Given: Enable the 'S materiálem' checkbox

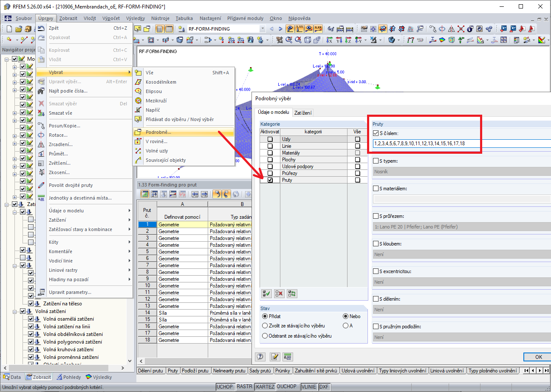Looking at the screenshot, I should click(376, 189).
